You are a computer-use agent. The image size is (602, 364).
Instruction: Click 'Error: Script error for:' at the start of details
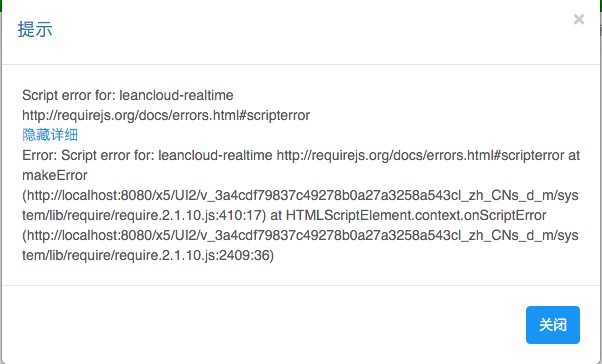pos(88,155)
